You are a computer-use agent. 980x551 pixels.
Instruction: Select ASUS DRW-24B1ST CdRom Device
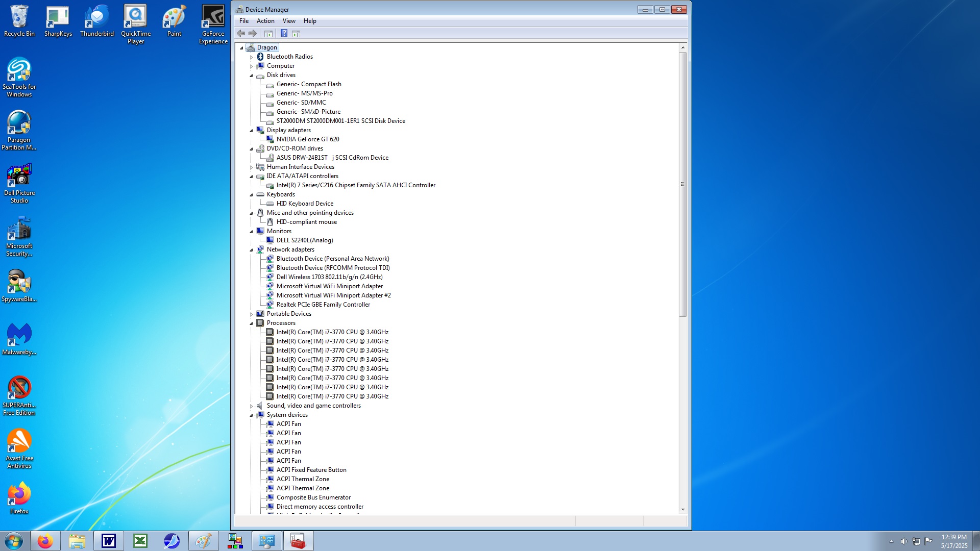click(x=332, y=158)
